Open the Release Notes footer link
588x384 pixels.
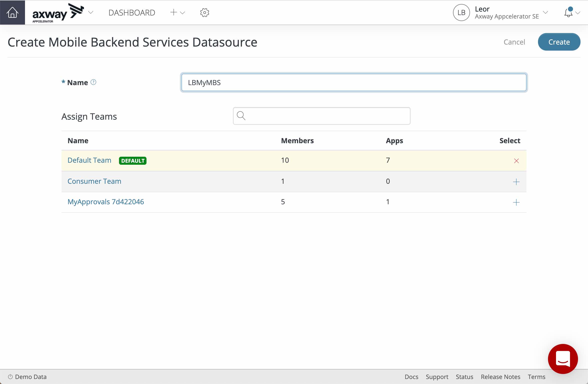(x=500, y=377)
